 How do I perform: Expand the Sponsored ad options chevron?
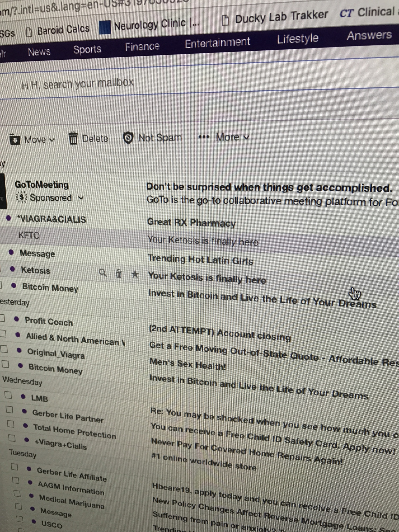tap(81, 198)
